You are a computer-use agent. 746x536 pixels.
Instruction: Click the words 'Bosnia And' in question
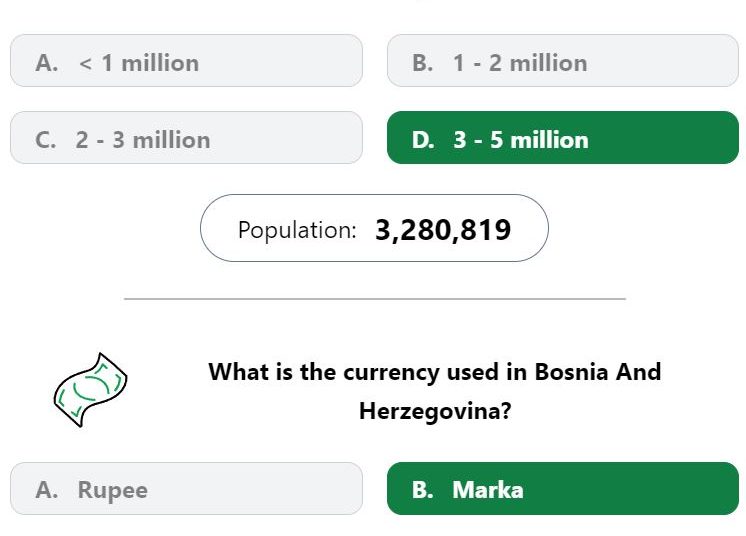coord(598,371)
